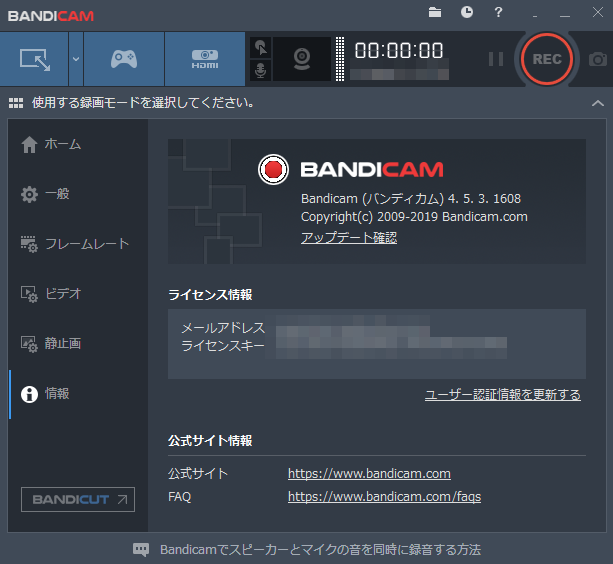Click the FAQ label
Viewport: 613px width, 564px height.
click(179, 497)
